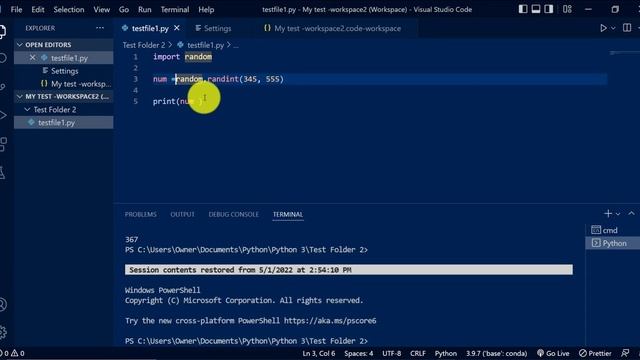The height and width of the screenshot is (360, 640).
Task: Create a new terminal with plus icon
Action: pyautogui.click(x=608, y=213)
